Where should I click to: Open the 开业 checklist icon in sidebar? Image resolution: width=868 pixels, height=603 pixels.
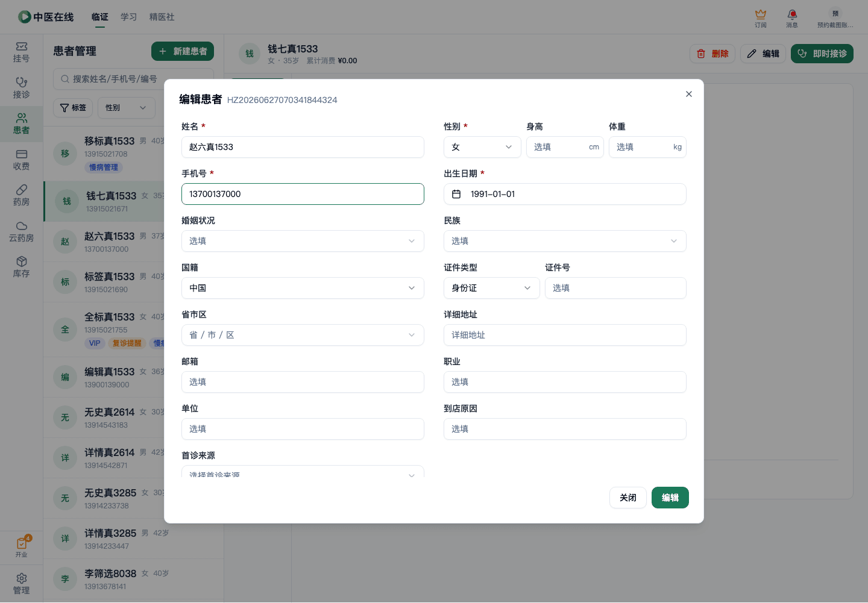click(x=22, y=547)
